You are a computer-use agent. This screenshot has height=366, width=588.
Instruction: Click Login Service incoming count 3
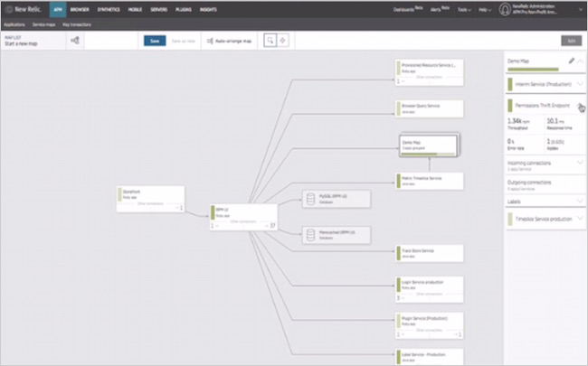click(x=400, y=298)
